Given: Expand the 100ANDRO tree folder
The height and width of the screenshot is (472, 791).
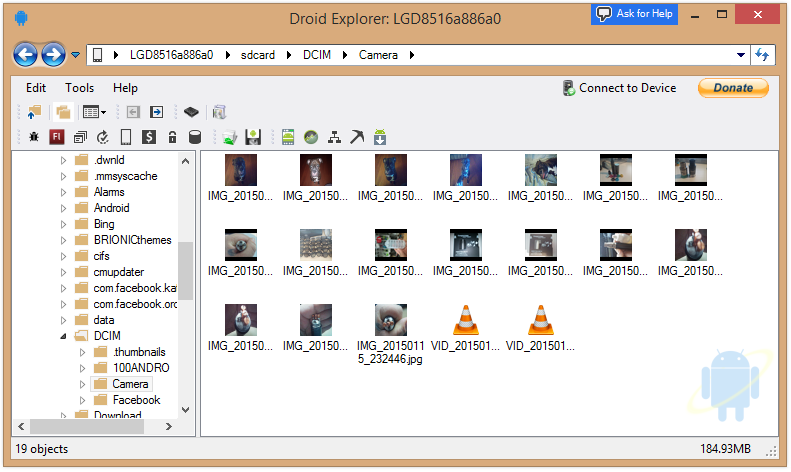Looking at the screenshot, I should (83, 368).
